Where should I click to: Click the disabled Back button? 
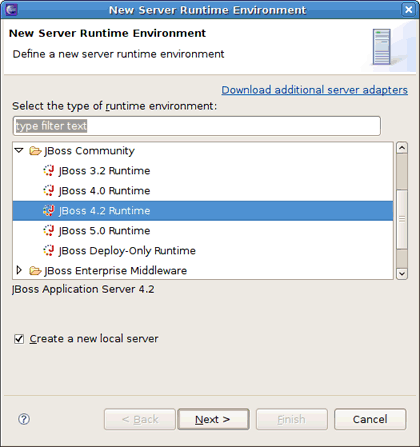tap(140, 419)
